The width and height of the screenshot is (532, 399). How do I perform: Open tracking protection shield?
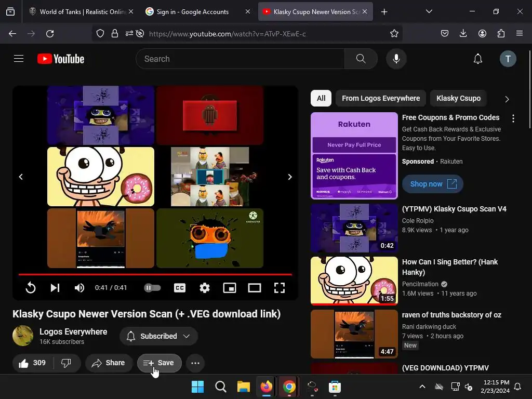[100, 34]
